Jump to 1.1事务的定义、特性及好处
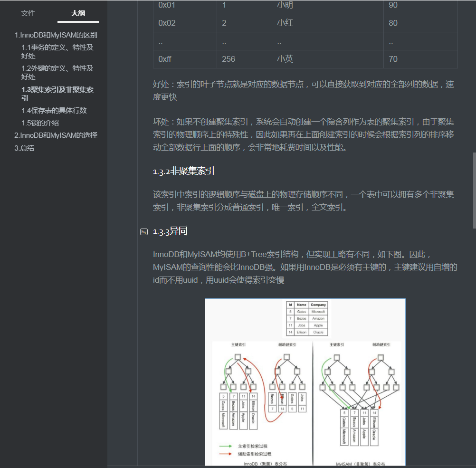Viewport: 476px width, 468px height. [x=57, y=52]
